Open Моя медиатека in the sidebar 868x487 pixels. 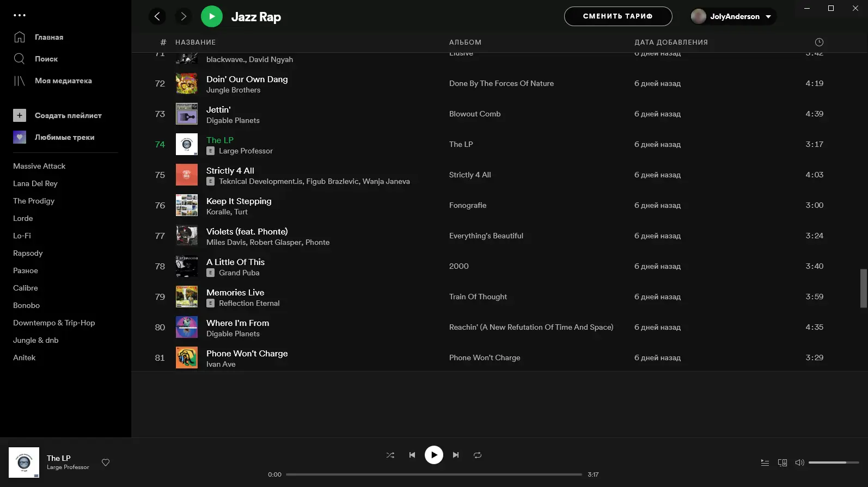53,81
